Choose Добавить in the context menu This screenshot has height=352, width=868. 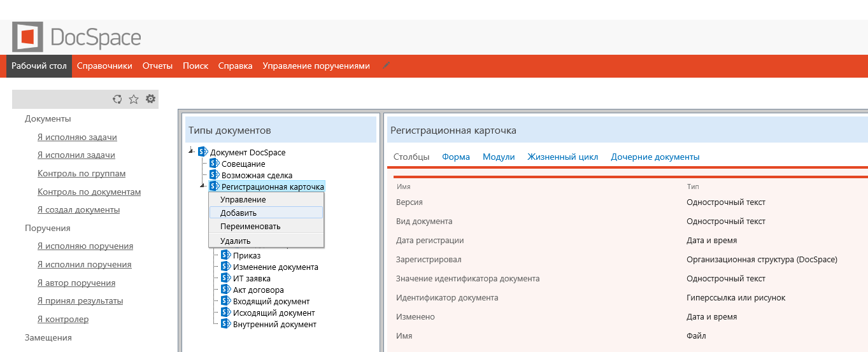click(x=266, y=213)
